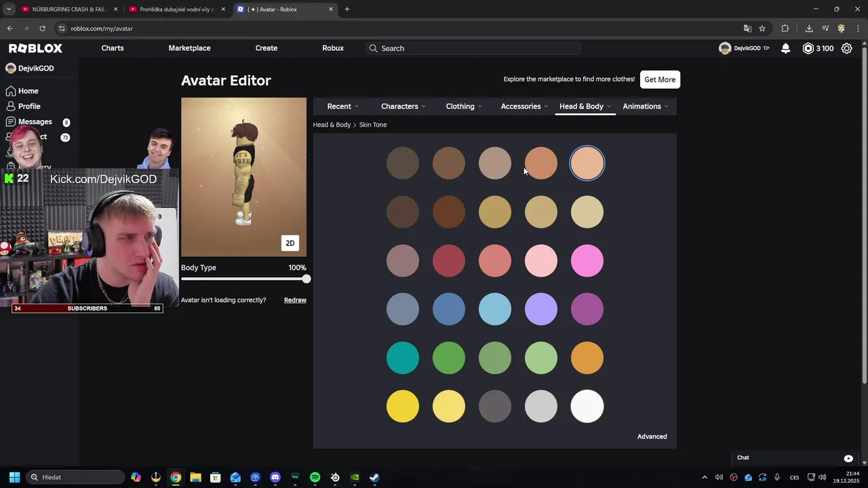Choose the bright yellow skin tone
This screenshot has width=868, height=488.
point(403,407)
